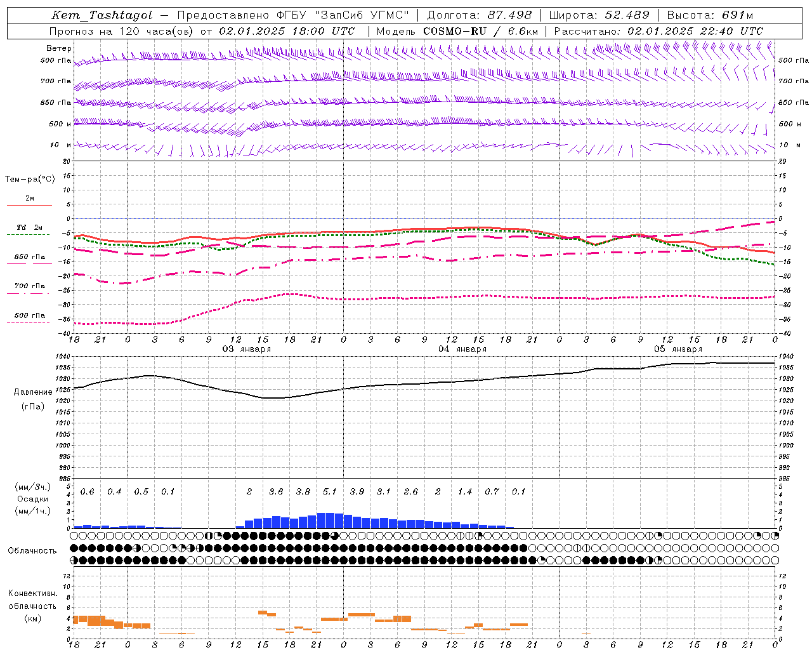
Task: Select the Долгота: 87.498 value
Action: click(x=480, y=15)
